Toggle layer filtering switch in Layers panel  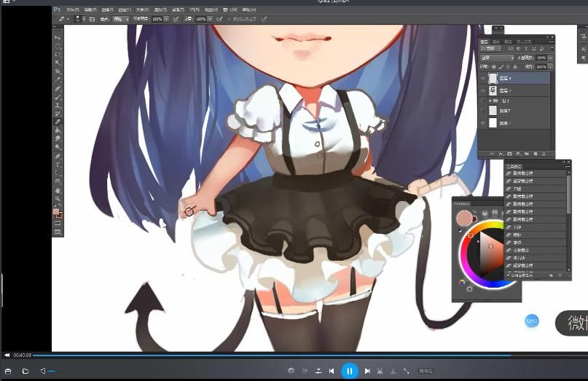[x=552, y=49]
